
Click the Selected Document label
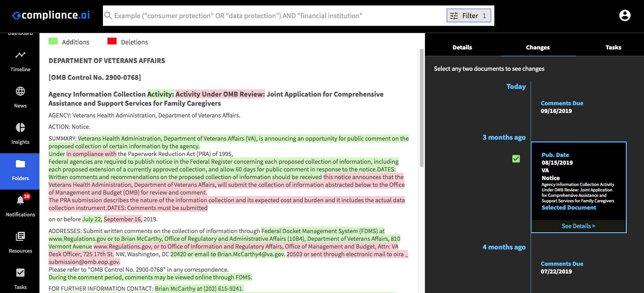(569, 208)
